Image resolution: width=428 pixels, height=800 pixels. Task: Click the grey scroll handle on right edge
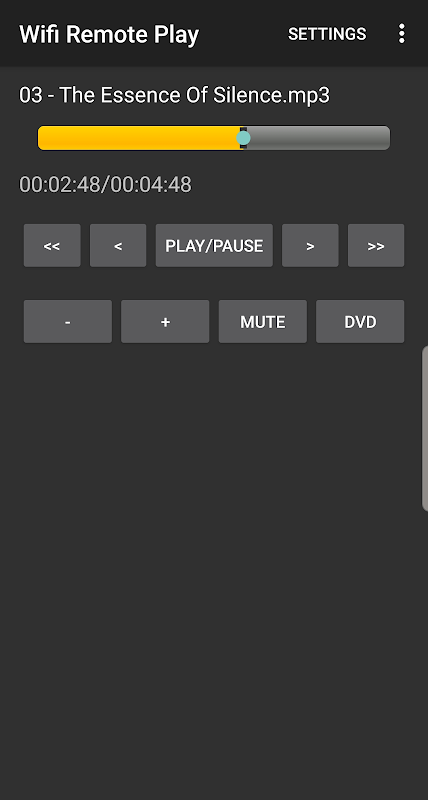425,429
